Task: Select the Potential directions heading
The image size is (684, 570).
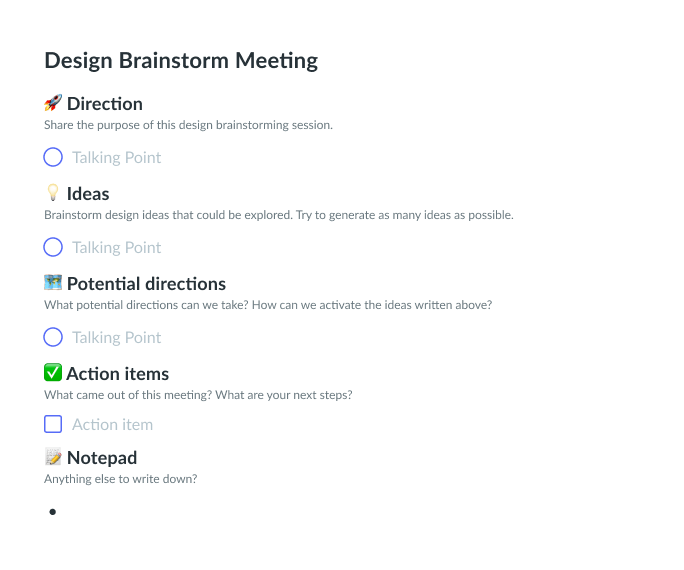Action: pos(146,284)
